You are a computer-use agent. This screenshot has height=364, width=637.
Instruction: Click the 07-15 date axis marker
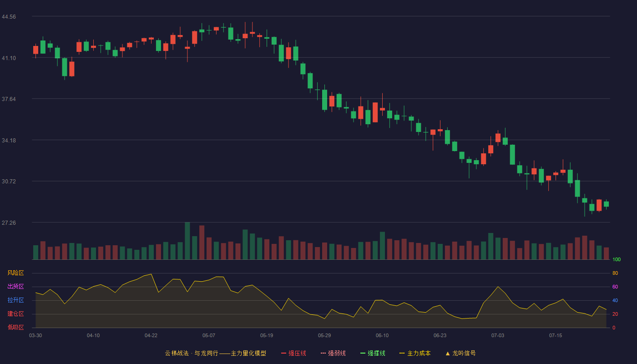pyautogui.click(x=556, y=335)
